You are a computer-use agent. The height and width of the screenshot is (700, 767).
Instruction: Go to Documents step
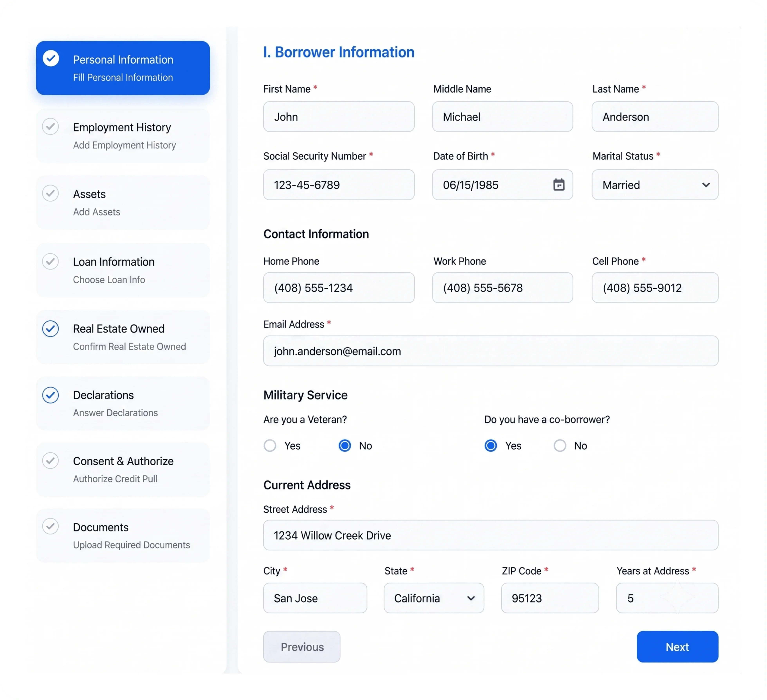point(123,536)
